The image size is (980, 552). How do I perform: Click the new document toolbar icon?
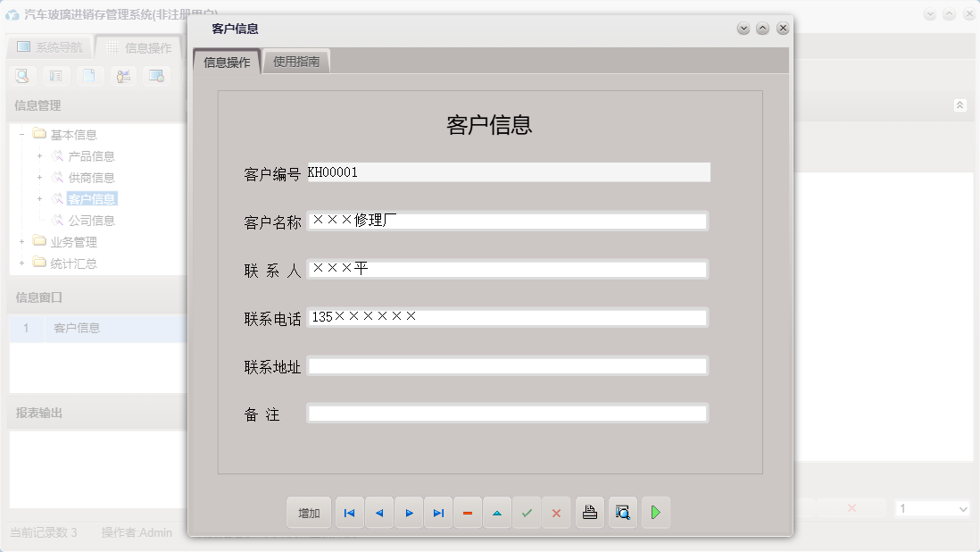(x=88, y=76)
